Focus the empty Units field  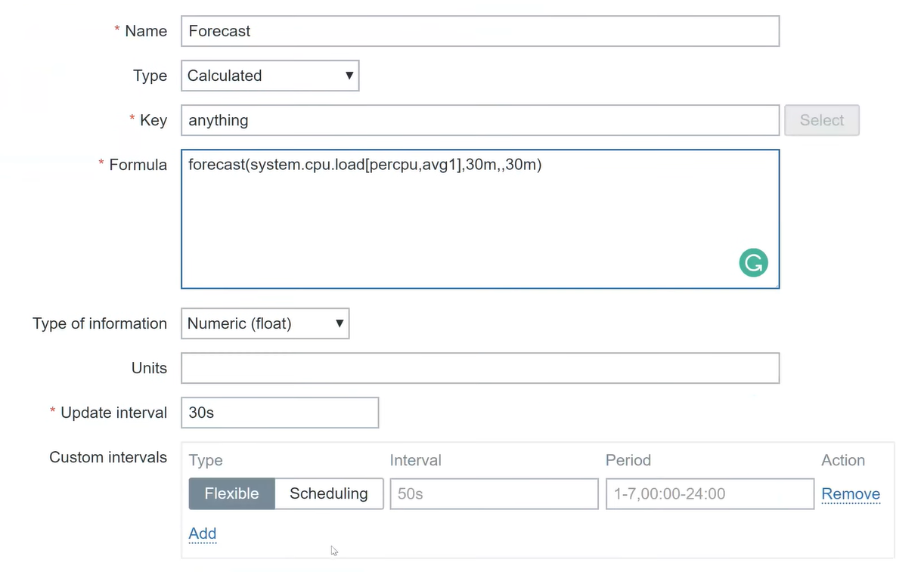point(480,368)
